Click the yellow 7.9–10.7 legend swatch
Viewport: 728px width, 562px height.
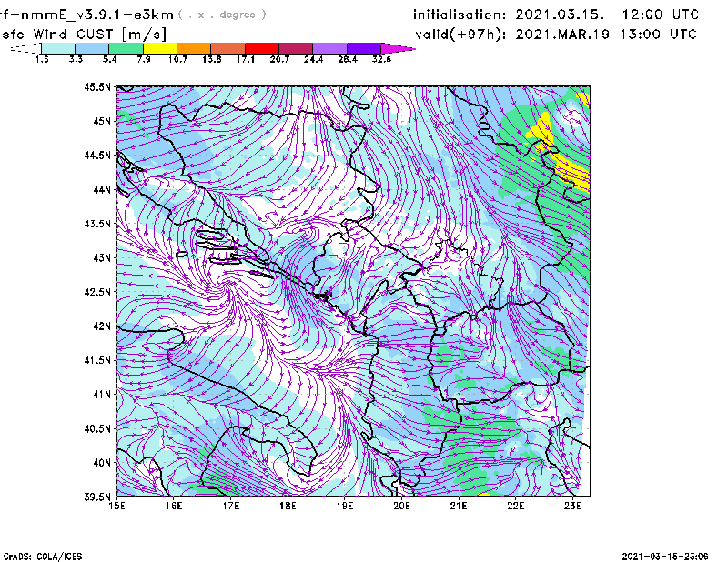tap(160, 48)
